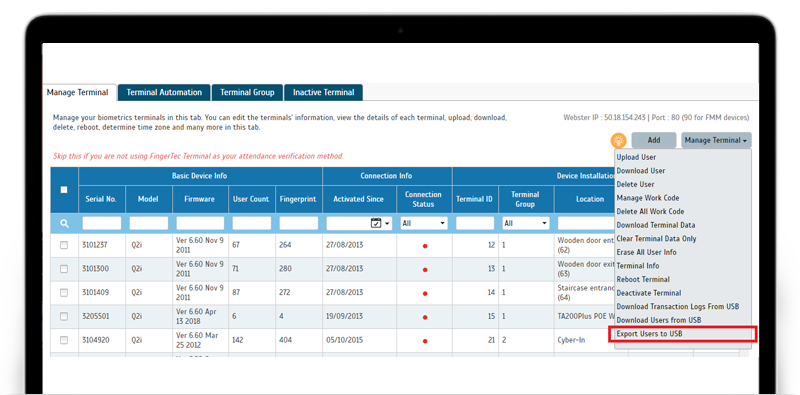Click red connection status dot for 3101409
800x395 pixels.
pos(425,293)
